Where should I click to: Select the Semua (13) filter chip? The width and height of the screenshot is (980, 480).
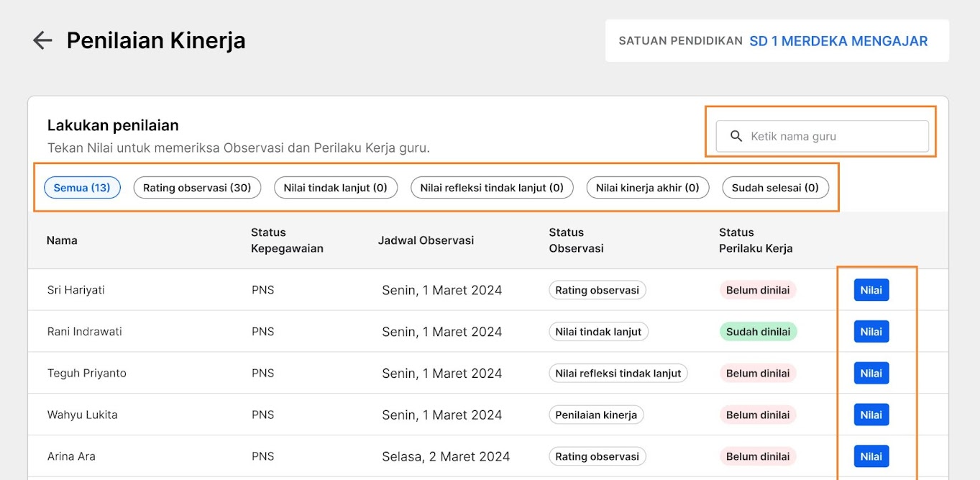pyautogui.click(x=82, y=188)
